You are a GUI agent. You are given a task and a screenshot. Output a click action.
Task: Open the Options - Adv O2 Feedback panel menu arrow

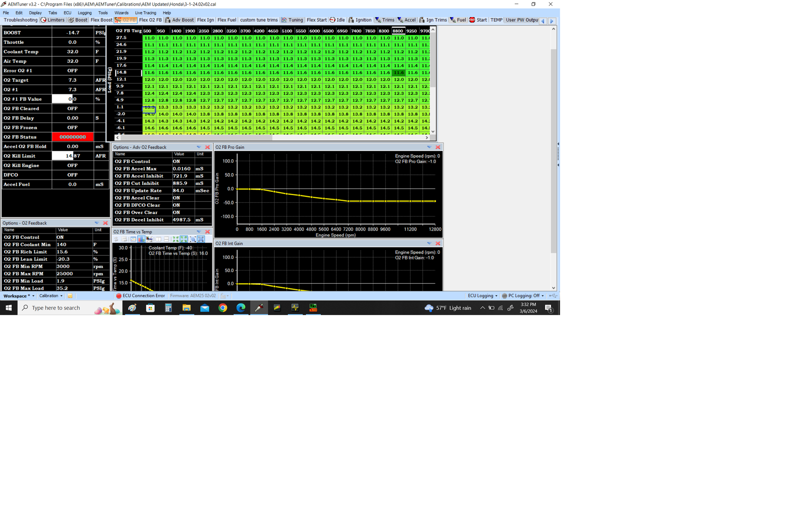pyautogui.click(x=199, y=147)
